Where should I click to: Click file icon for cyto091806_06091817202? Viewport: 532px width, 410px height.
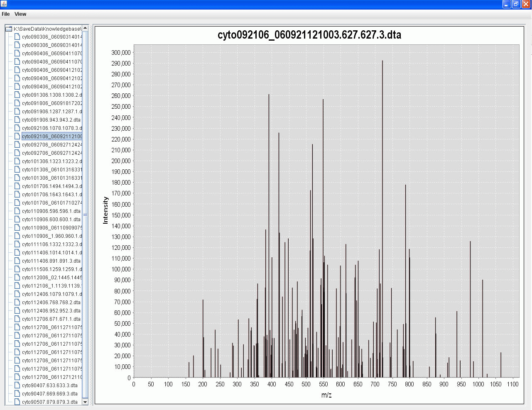[x=17, y=103]
